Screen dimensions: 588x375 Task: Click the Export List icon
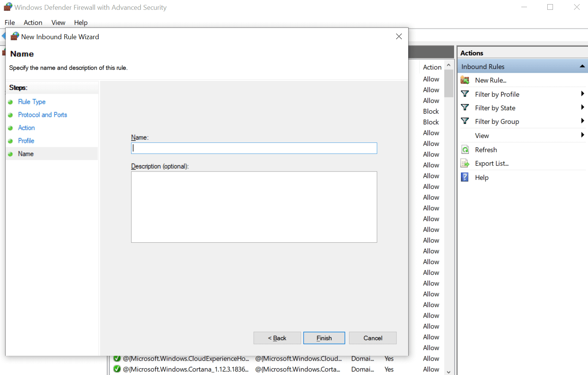(465, 164)
